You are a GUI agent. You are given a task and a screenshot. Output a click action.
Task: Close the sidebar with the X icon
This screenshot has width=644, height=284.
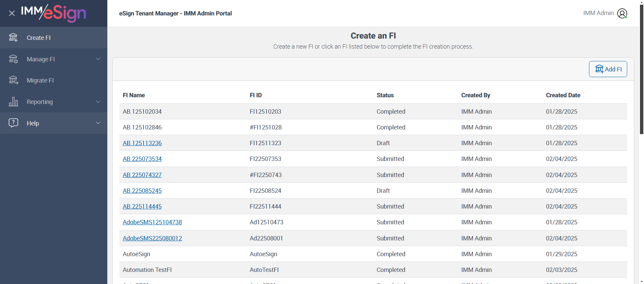coord(12,13)
